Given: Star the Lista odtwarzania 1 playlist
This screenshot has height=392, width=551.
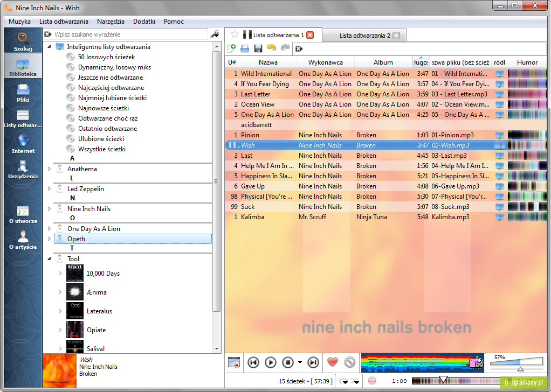Looking at the screenshot, I should tap(235, 34).
